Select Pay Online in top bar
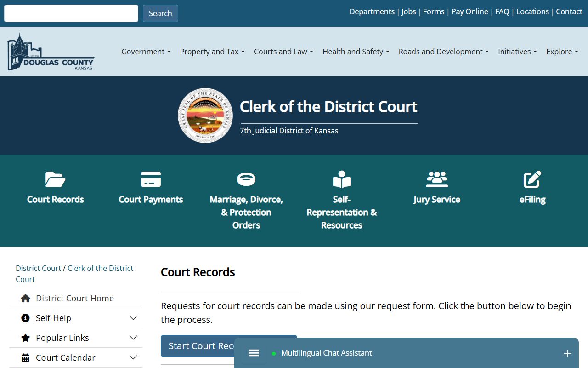Viewport: 588px width, 368px height. pos(470,11)
